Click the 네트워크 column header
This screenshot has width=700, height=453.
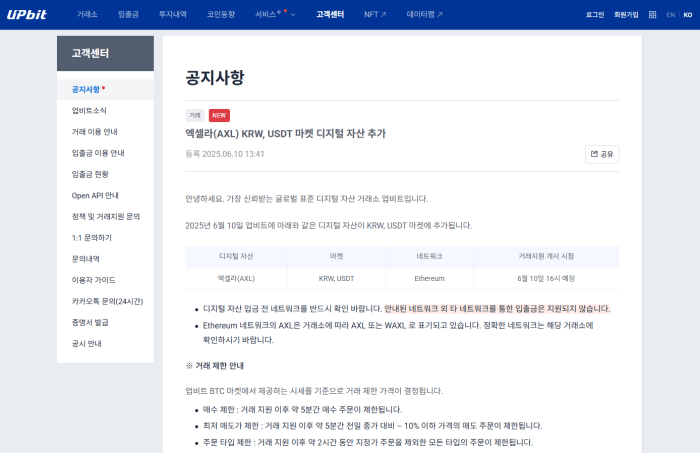[x=429, y=256]
